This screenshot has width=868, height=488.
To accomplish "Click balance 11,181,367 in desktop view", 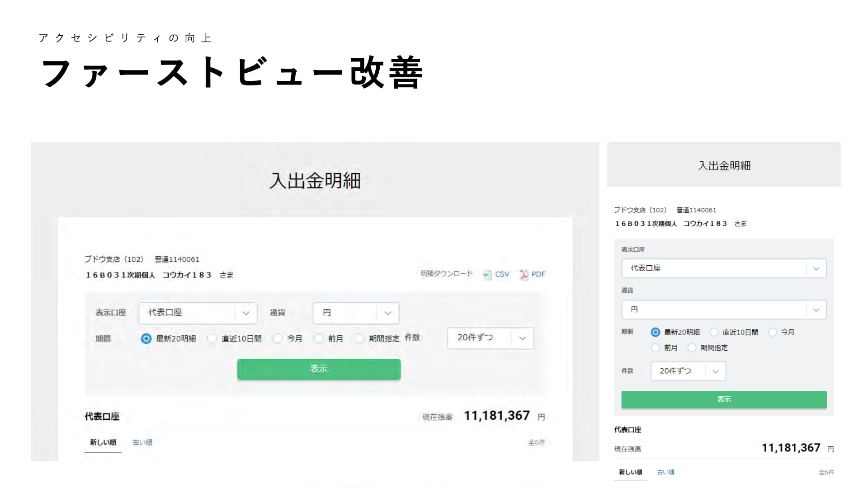I will [x=497, y=416].
